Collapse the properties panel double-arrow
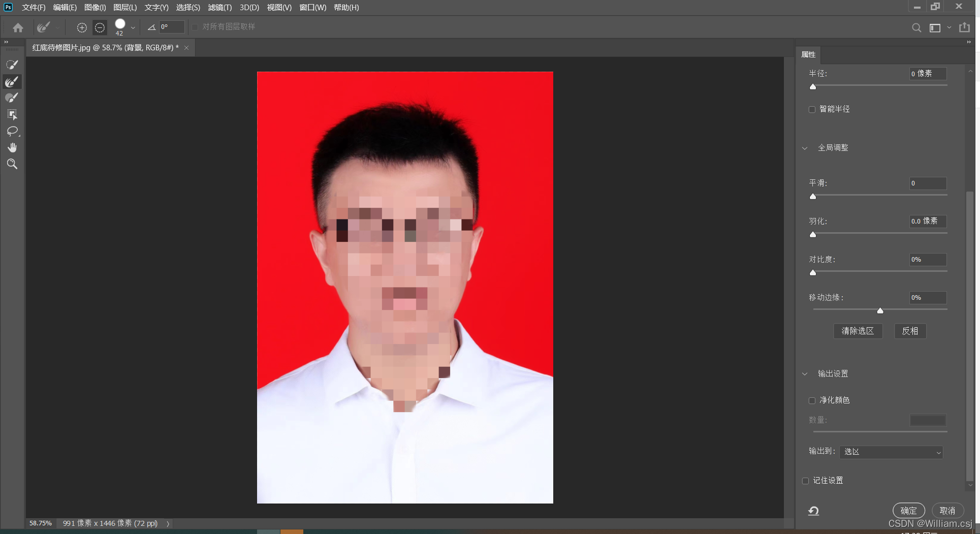 [x=969, y=42]
